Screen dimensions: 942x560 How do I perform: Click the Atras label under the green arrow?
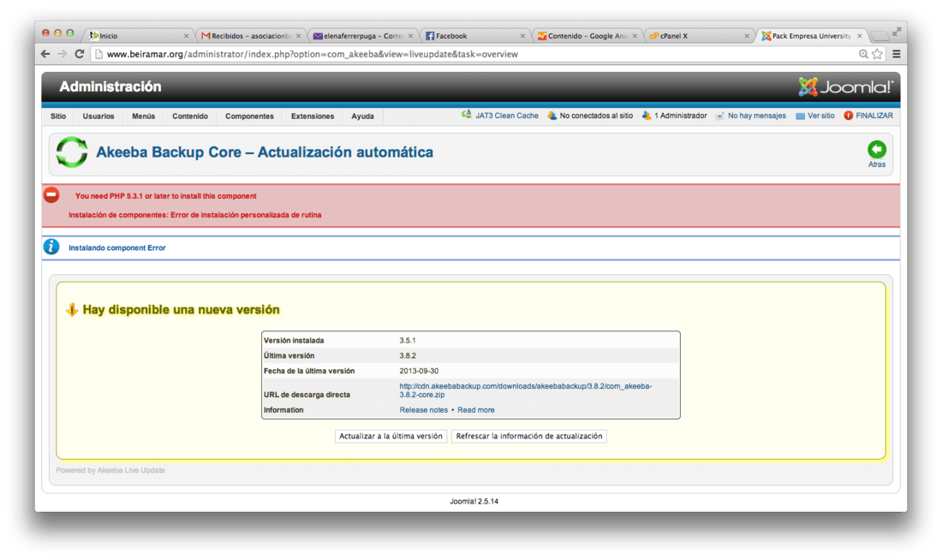click(x=877, y=164)
